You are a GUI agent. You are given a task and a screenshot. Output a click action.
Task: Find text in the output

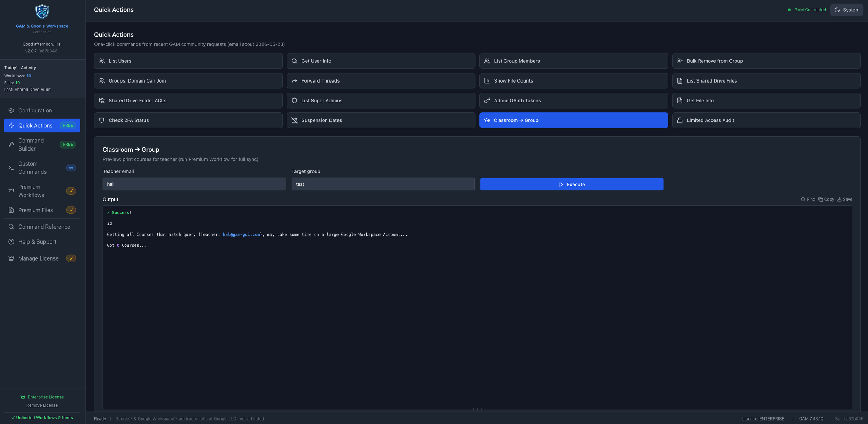coord(808,200)
